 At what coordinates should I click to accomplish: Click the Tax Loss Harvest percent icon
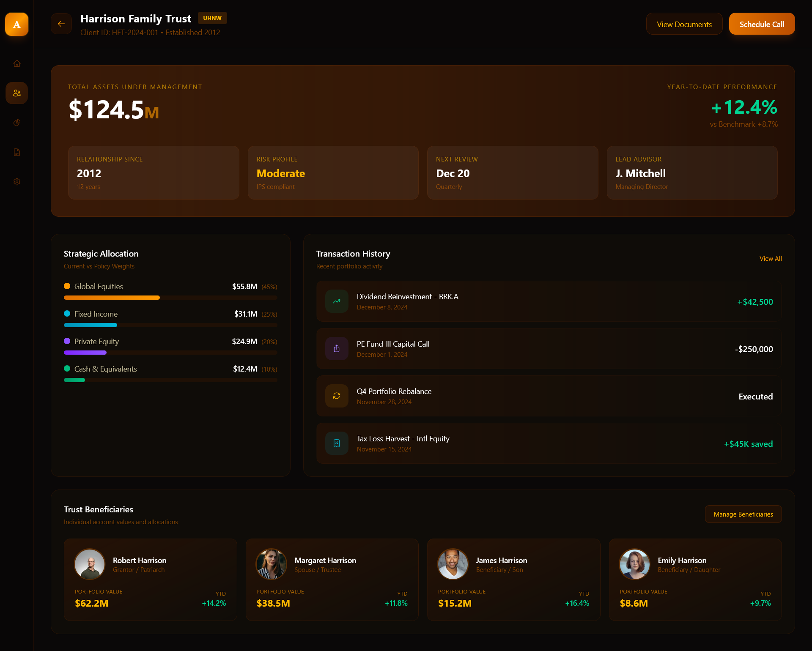tap(336, 443)
